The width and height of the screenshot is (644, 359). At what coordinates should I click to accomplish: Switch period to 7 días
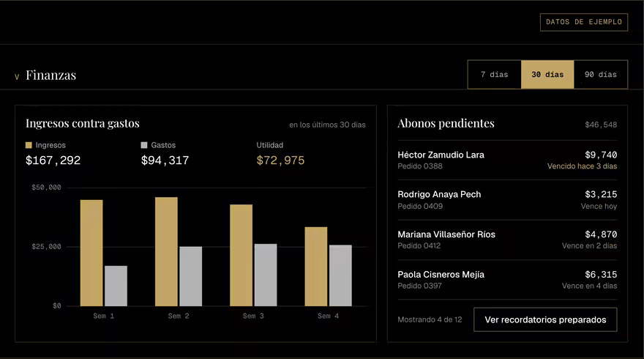495,75
